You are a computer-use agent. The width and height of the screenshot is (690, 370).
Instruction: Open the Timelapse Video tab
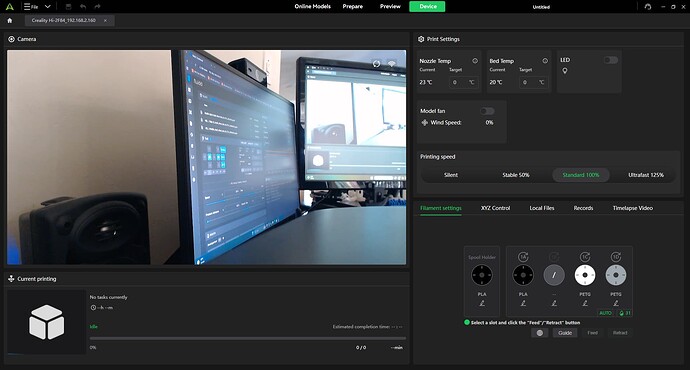[632, 208]
